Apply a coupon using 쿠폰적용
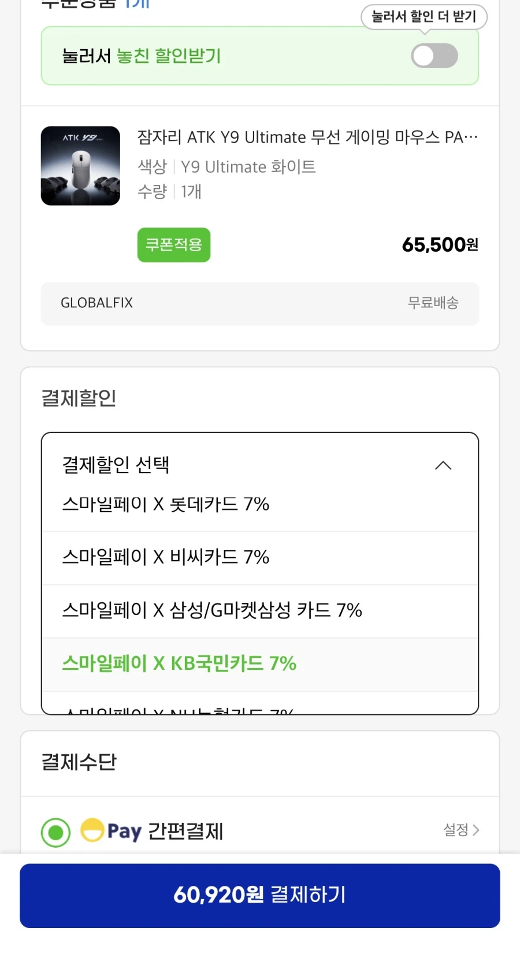520x980 pixels. pyautogui.click(x=173, y=245)
